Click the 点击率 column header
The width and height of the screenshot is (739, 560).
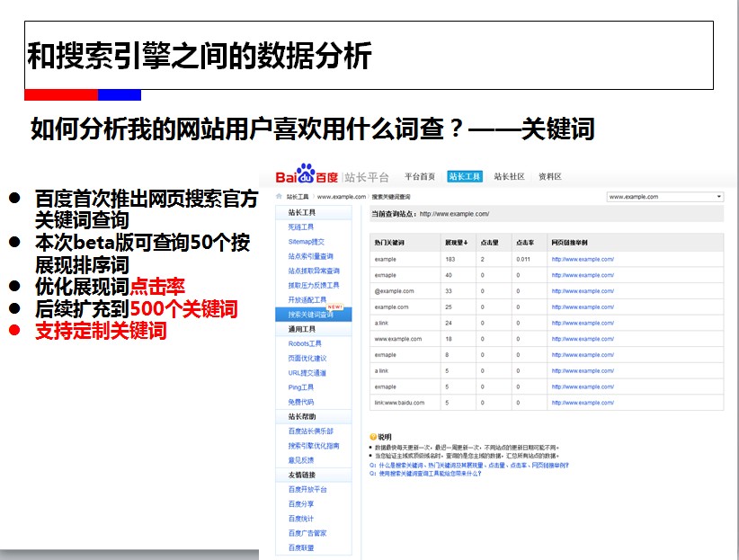pyautogui.click(x=525, y=243)
